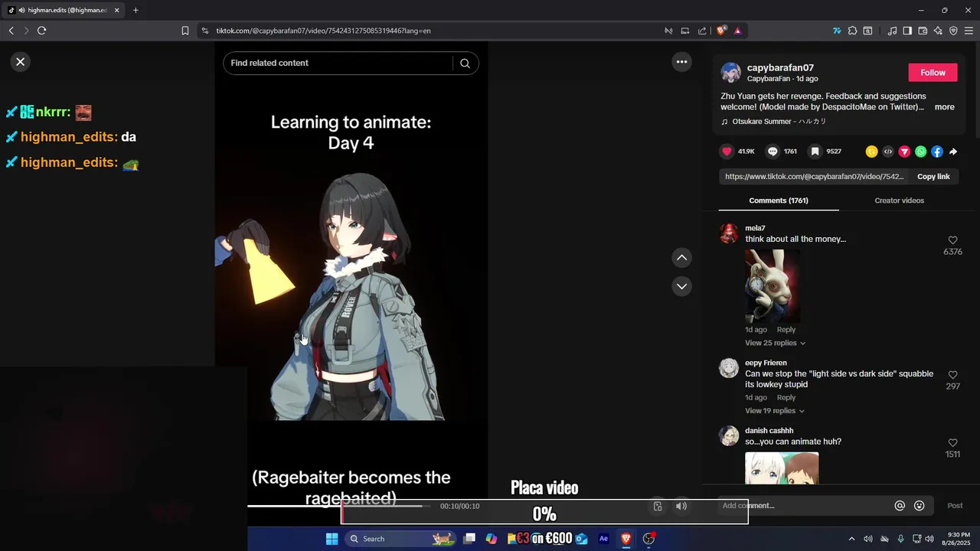
Task: Open the Otsukare Summer music link
Action: [x=779, y=122]
